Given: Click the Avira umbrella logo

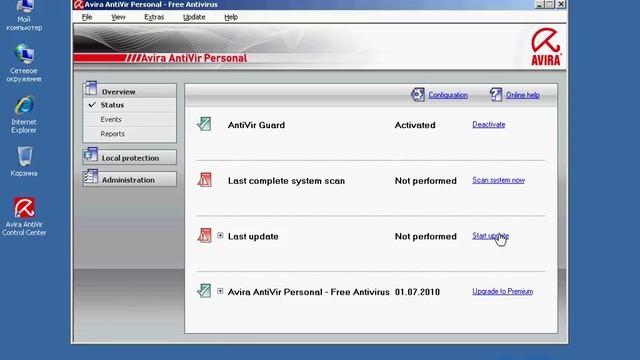Looking at the screenshot, I should 546,47.
